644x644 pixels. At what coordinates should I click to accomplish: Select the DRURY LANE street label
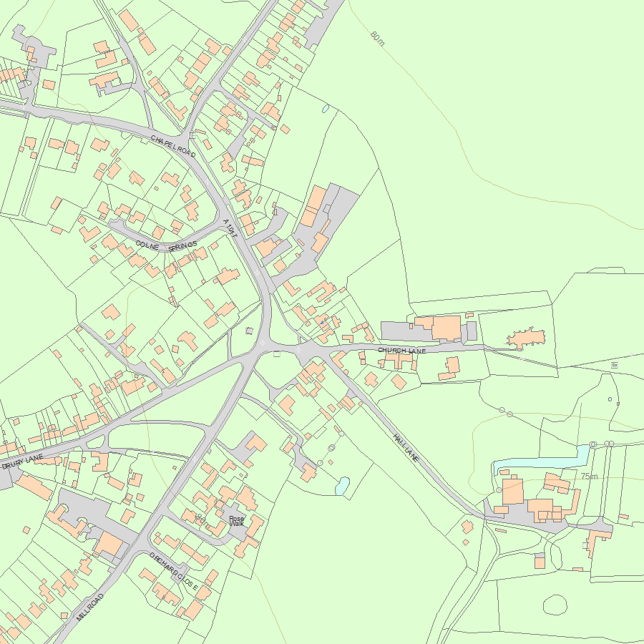tap(23, 462)
